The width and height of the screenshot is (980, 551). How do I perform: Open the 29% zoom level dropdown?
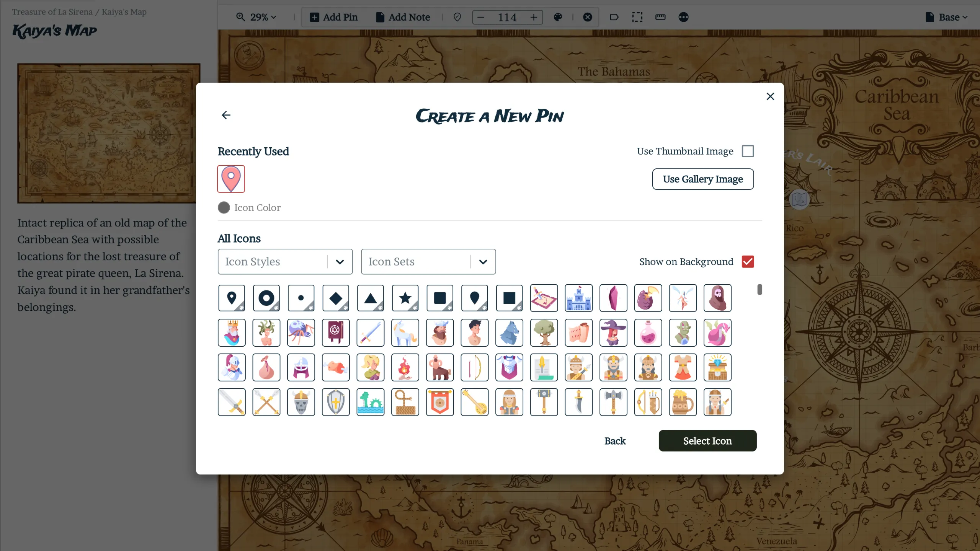(256, 17)
